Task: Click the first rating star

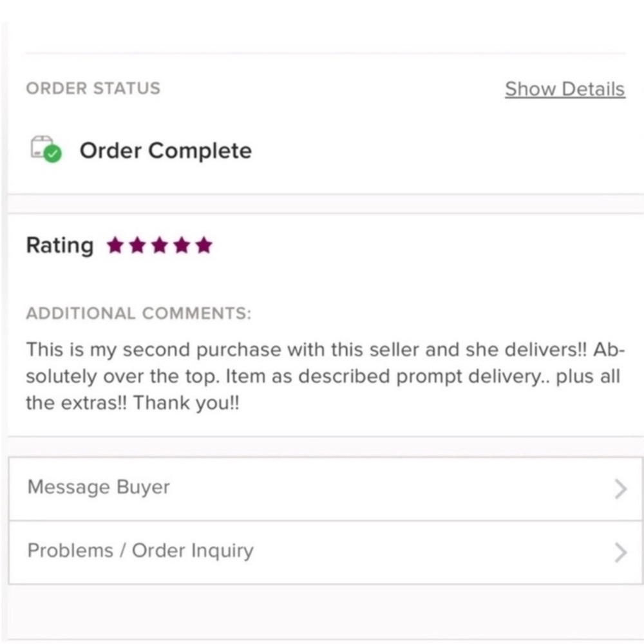Action: click(x=115, y=245)
